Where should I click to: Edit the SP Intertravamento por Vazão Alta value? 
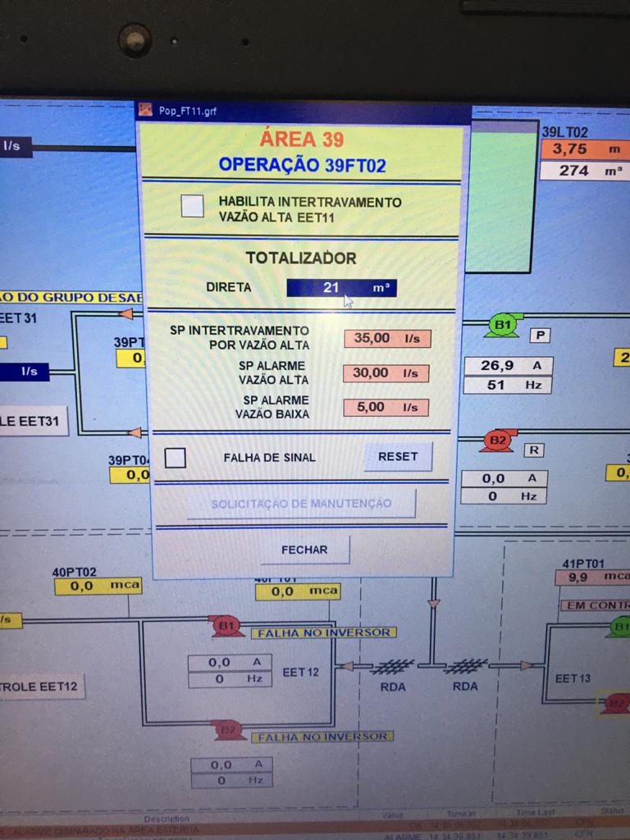coord(386,338)
